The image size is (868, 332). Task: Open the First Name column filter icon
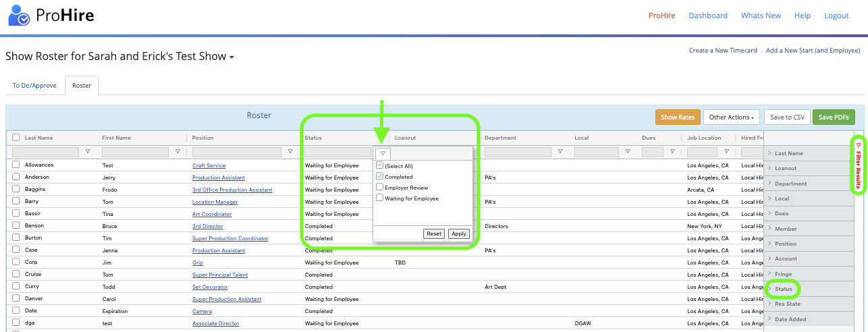pos(178,153)
